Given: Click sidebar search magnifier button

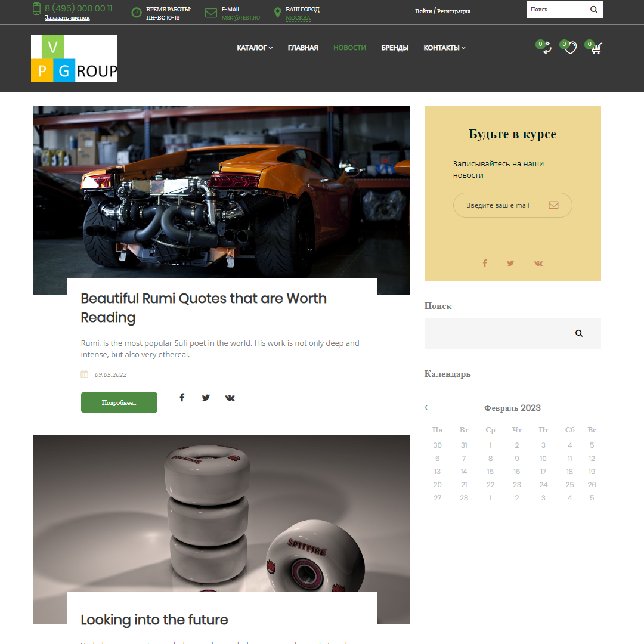Looking at the screenshot, I should coord(579,333).
